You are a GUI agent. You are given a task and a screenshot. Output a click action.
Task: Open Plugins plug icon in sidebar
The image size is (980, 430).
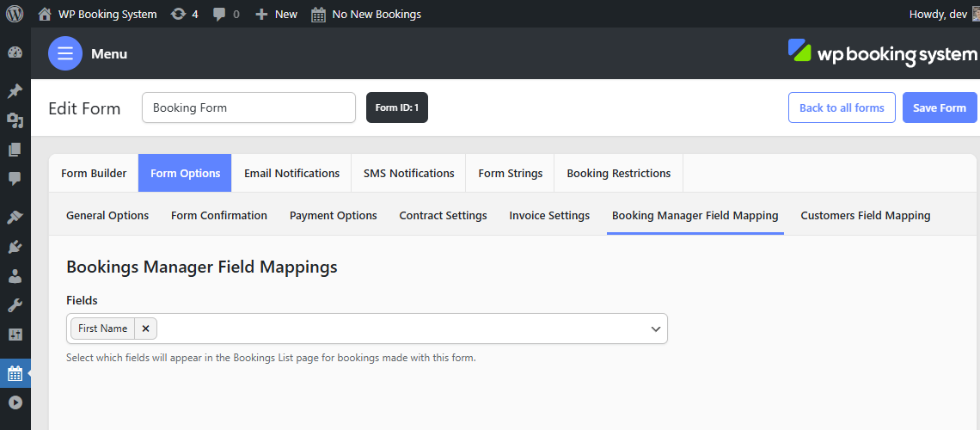pos(15,247)
